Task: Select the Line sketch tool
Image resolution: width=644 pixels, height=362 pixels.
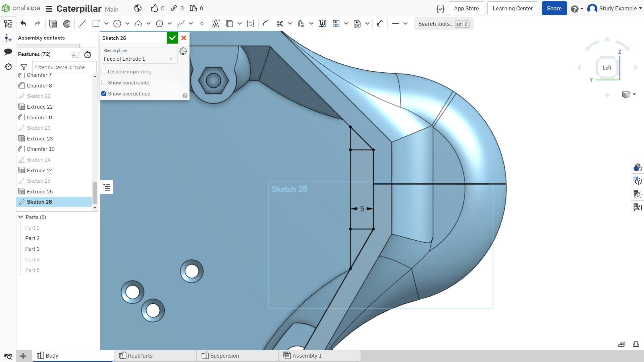Action: (x=82, y=24)
